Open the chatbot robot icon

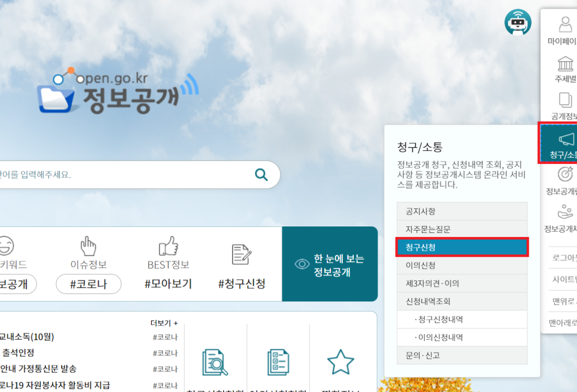tap(518, 22)
